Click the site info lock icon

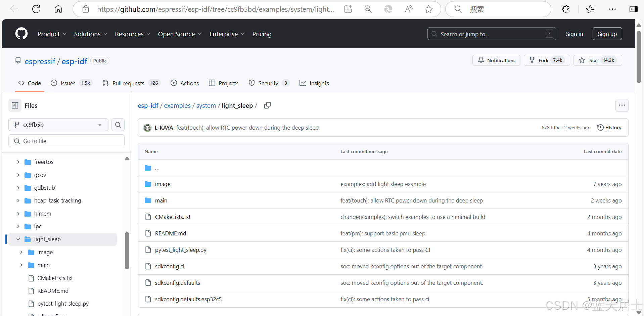point(86,9)
